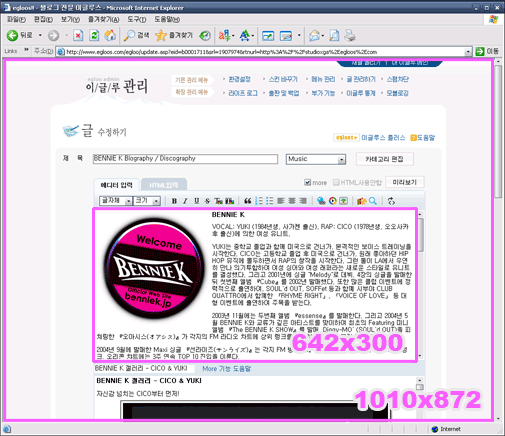Image resolution: width=505 pixels, height=436 pixels.
Task: Click the IE Refresh toolbar icon
Action: pos(94,35)
